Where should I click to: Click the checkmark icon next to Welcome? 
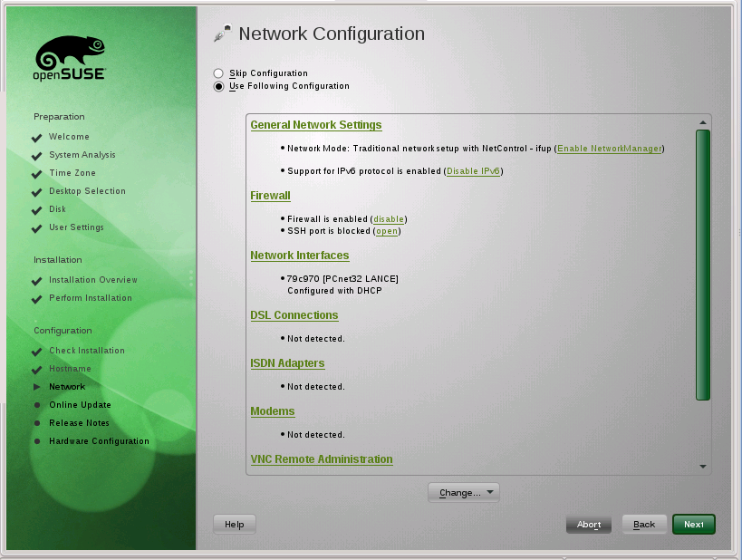coord(36,138)
